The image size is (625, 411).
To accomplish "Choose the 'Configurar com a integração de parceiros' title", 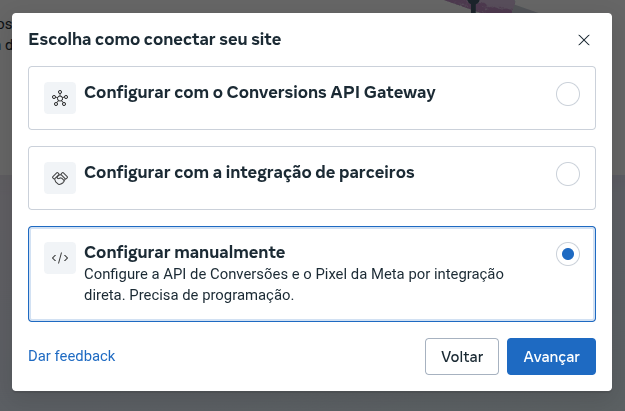I will 249,173.
